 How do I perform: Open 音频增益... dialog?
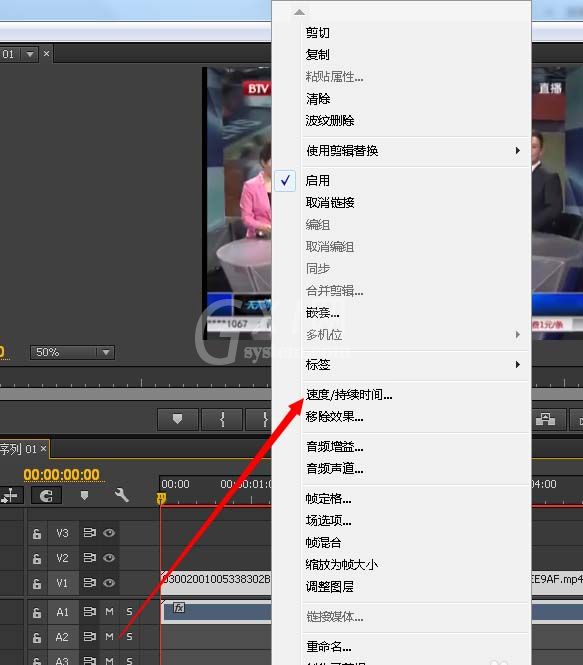335,447
